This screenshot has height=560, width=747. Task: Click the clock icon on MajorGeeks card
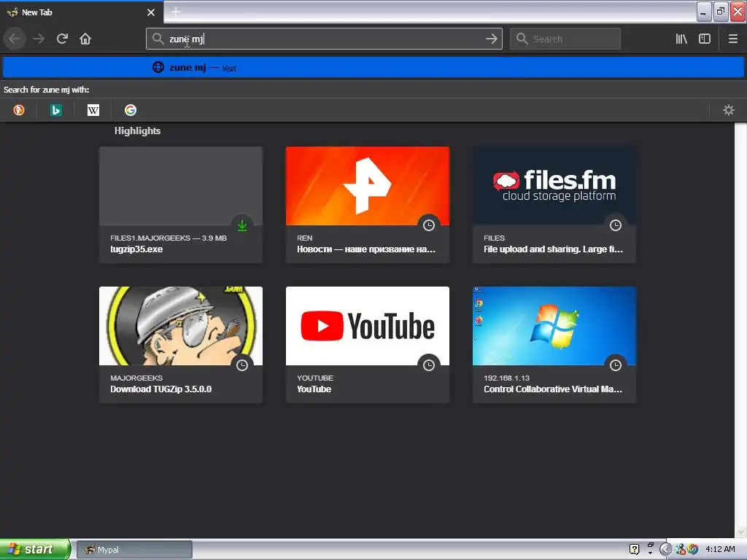tap(242, 365)
